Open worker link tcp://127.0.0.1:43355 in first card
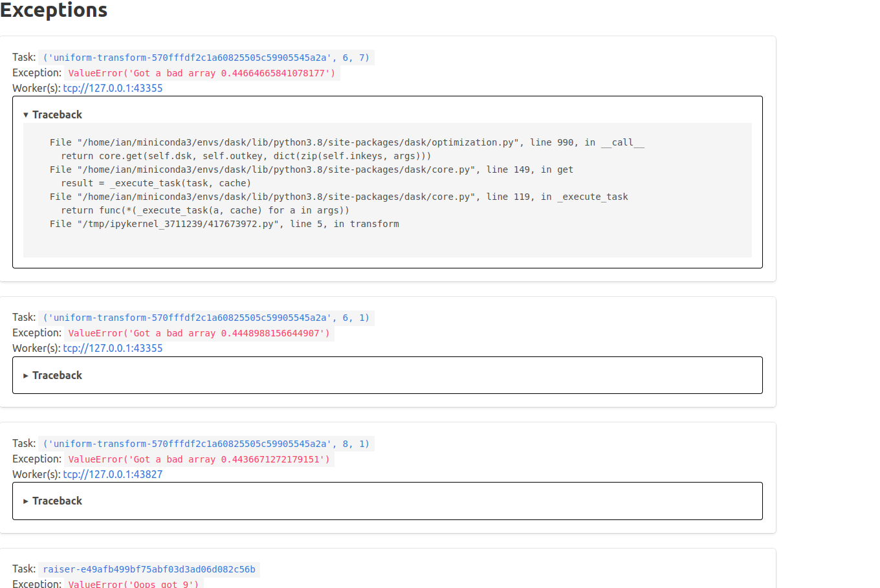Screen dimensions: 880x588 pyautogui.click(x=113, y=88)
